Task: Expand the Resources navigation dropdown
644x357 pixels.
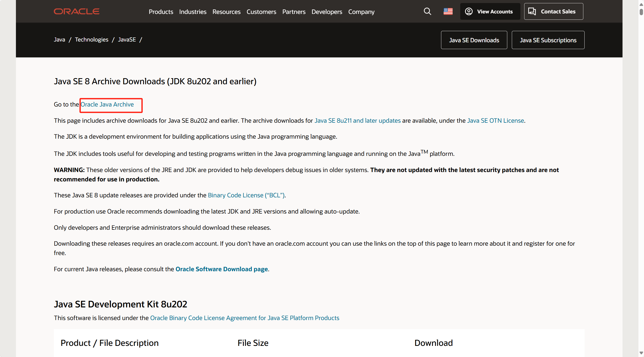Action: pyautogui.click(x=226, y=12)
